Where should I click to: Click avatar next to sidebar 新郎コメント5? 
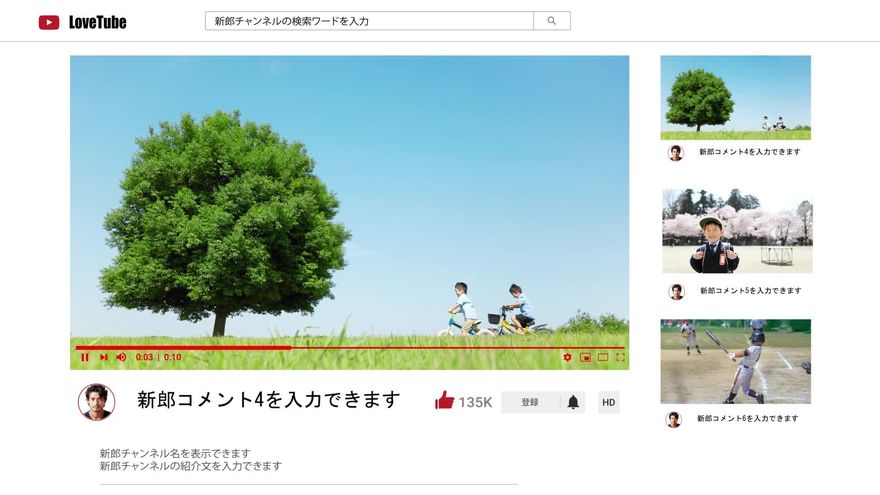click(x=677, y=291)
